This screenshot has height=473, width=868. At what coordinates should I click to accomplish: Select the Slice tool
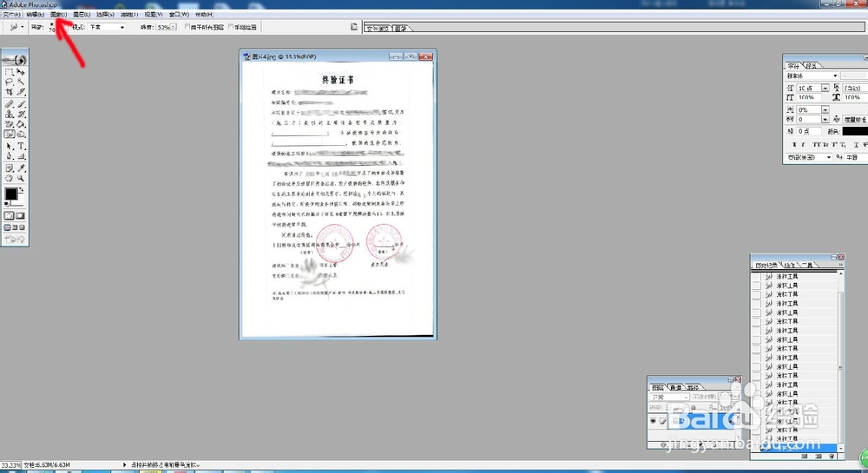[x=21, y=92]
